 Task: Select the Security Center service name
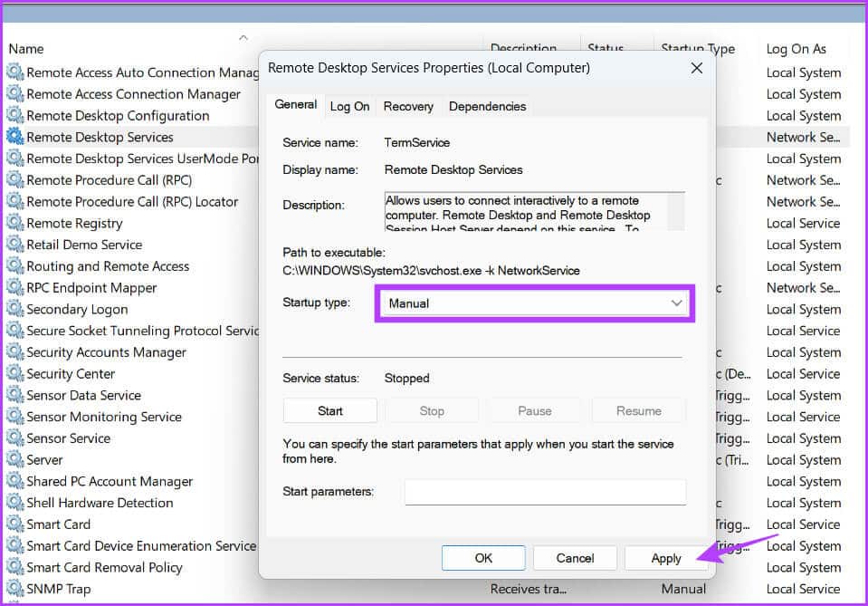pos(71,374)
